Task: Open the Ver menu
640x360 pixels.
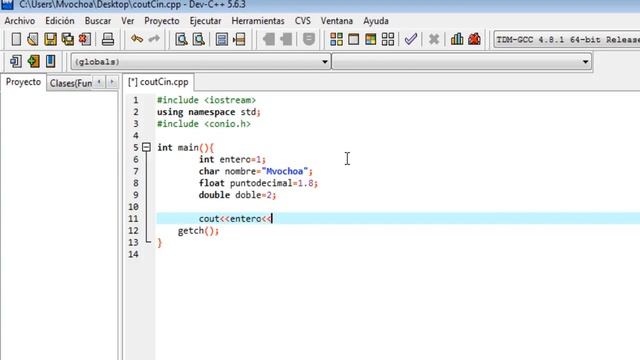Action: [x=128, y=21]
